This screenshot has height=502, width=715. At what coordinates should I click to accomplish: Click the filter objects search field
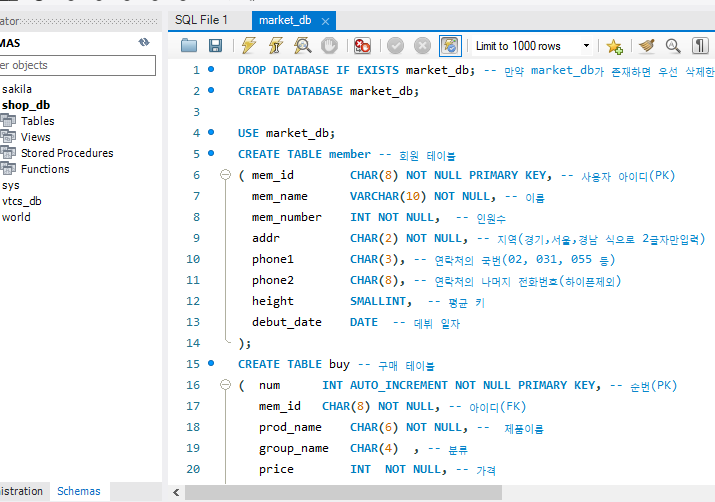[78, 65]
